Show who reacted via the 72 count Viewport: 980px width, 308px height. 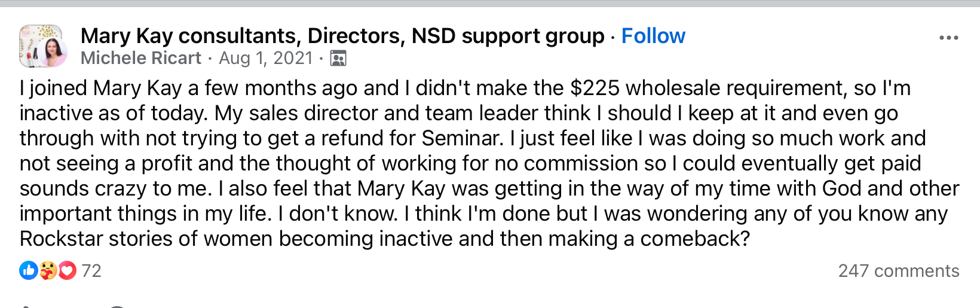click(x=91, y=271)
